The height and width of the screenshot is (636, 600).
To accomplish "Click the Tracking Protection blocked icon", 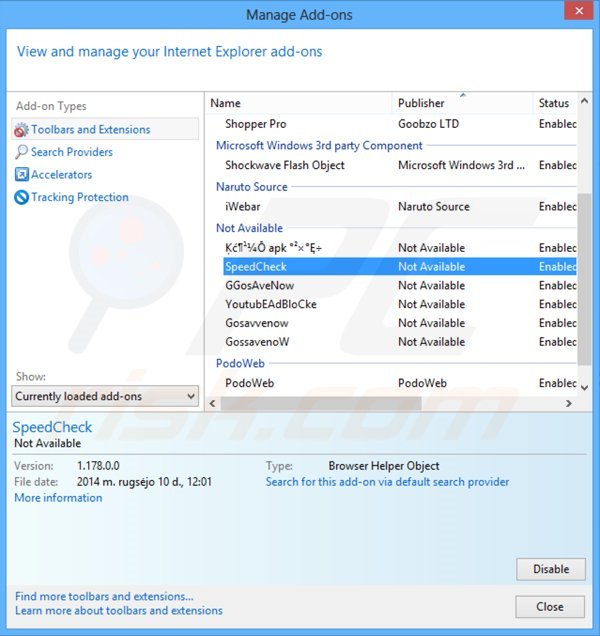I will point(21,198).
